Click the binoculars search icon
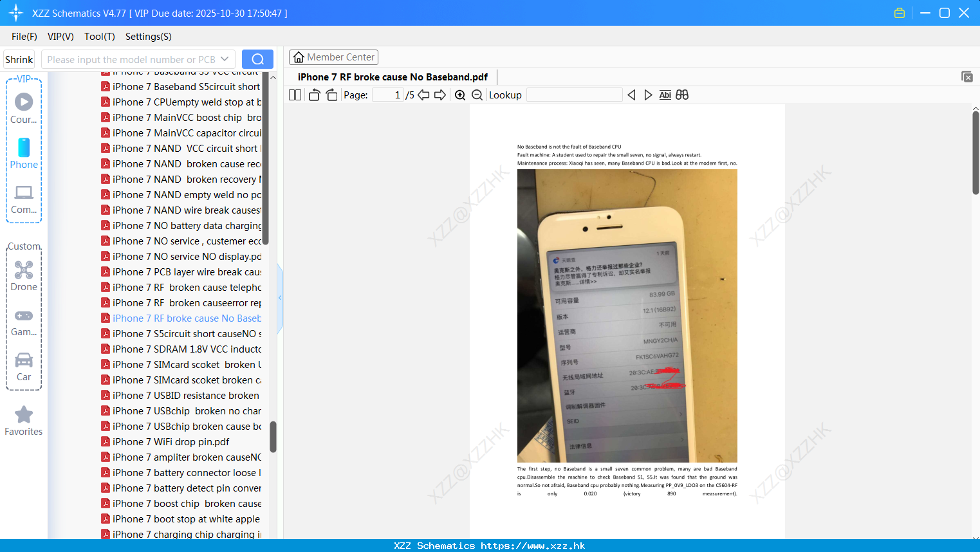Screen dimensions: 980x552 (682, 95)
